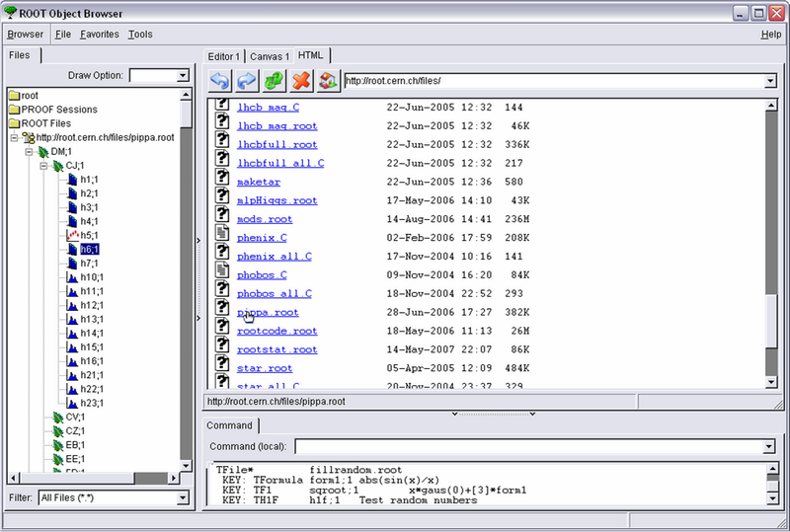Open the star.root link
This screenshot has width=790, height=532.
click(265, 368)
